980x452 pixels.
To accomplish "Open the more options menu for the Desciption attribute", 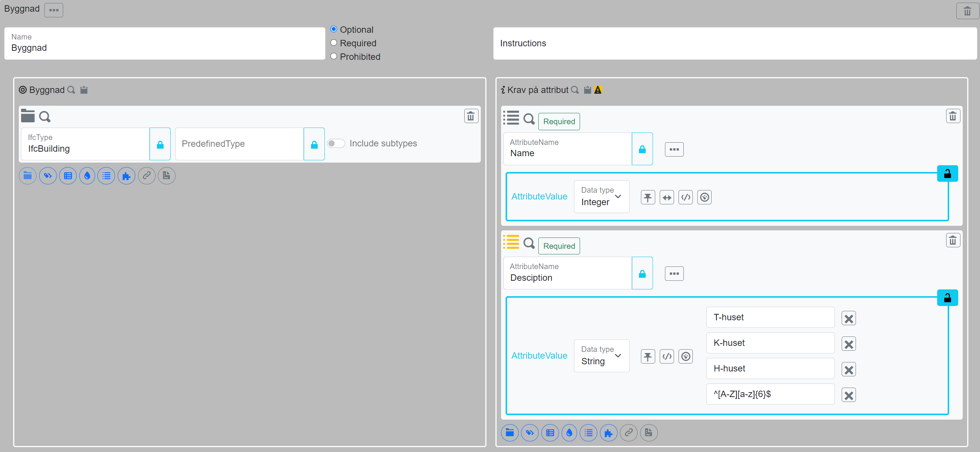I will coord(674,274).
